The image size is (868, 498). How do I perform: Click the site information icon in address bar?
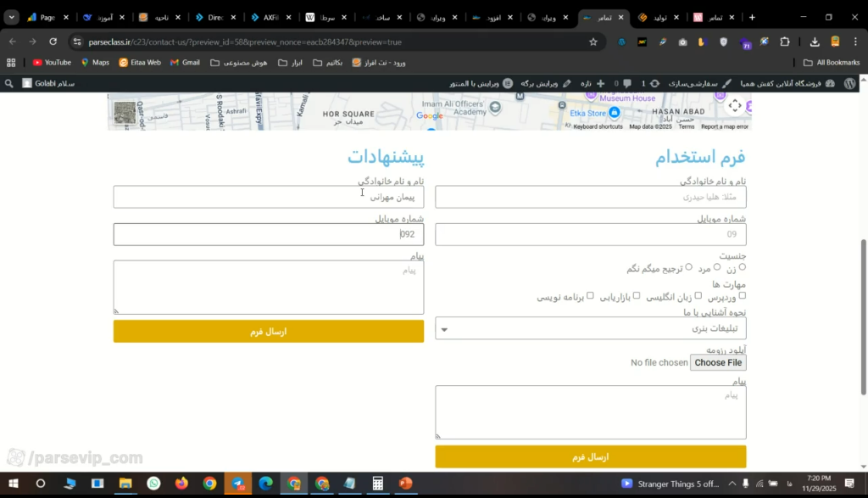(x=77, y=42)
